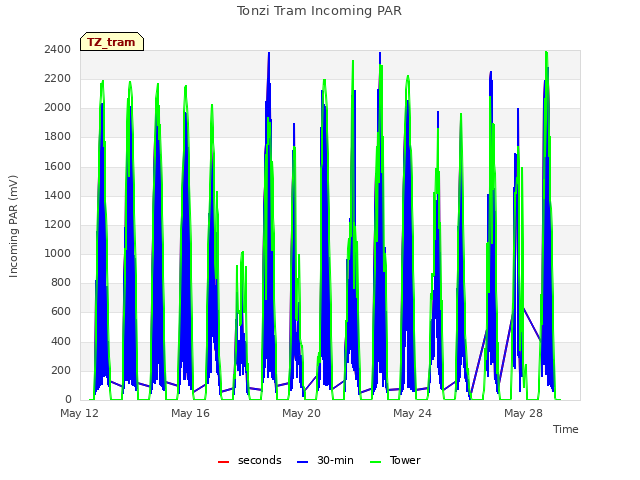640x480 pixels.
Task: Toggle the seconds legend entry
Action: point(249,460)
